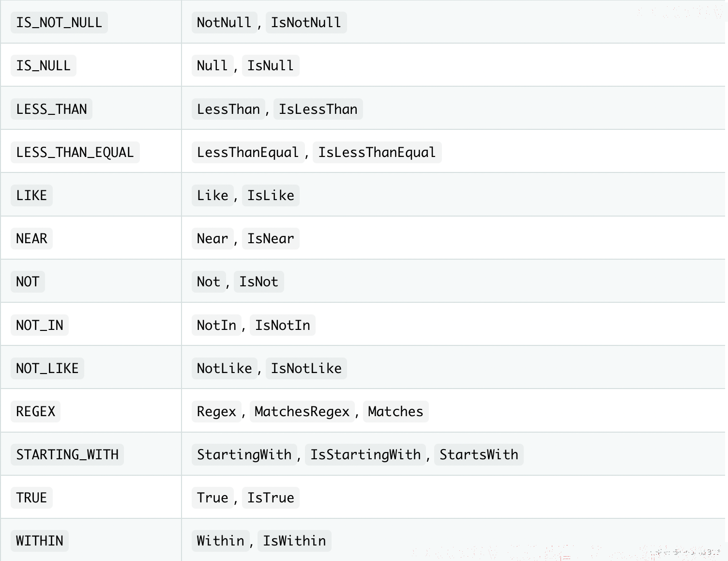
Task: Select the MatchesRegex expression code
Action: [x=302, y=411]
